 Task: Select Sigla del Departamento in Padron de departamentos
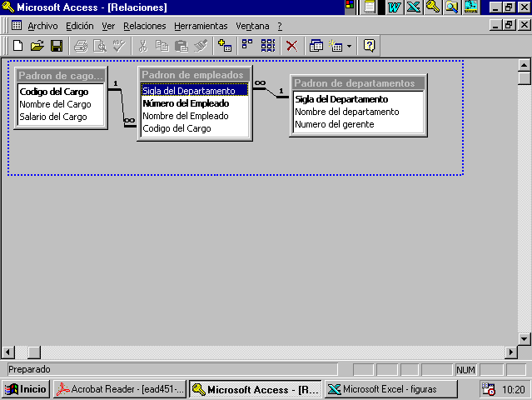click(358, 99)
